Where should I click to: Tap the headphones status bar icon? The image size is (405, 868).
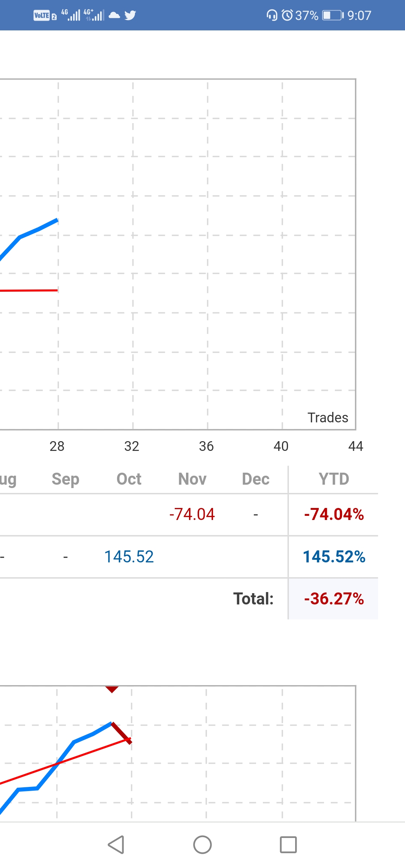click(x=272, y=15)
